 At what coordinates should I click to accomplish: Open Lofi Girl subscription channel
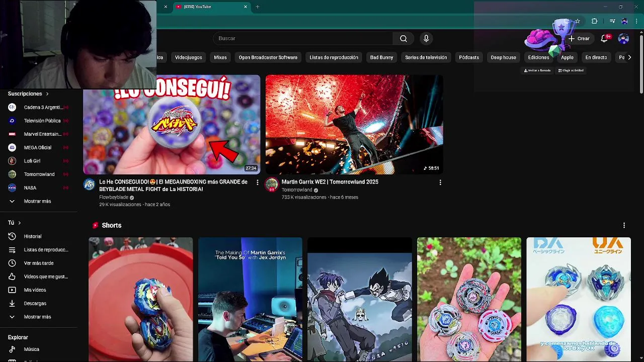pos(38,161)
